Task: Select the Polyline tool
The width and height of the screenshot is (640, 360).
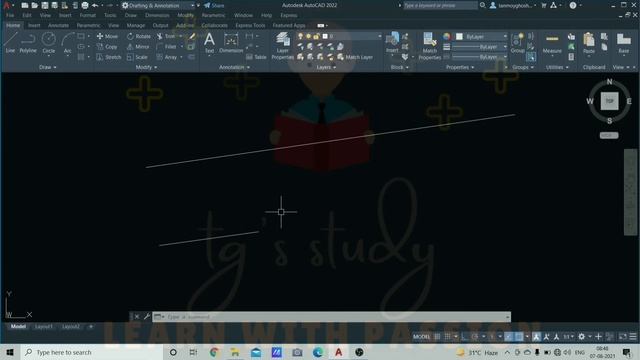Action: click(x=28, y=43)
